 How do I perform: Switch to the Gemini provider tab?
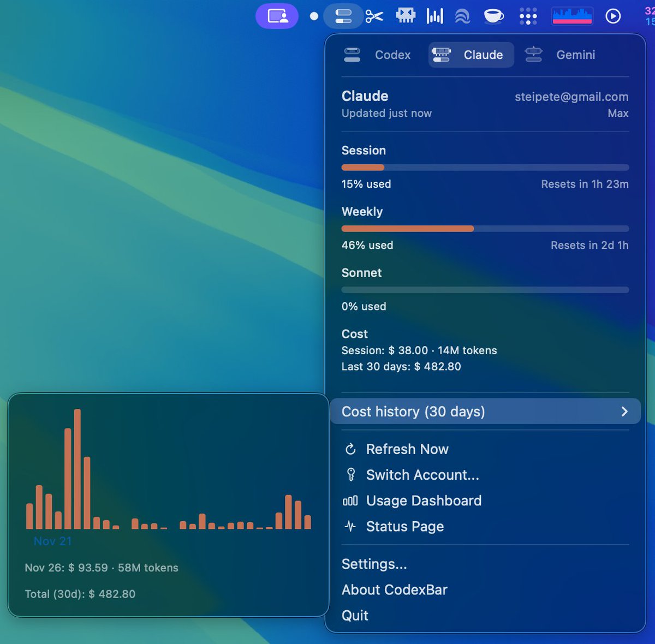click(561, 55)
